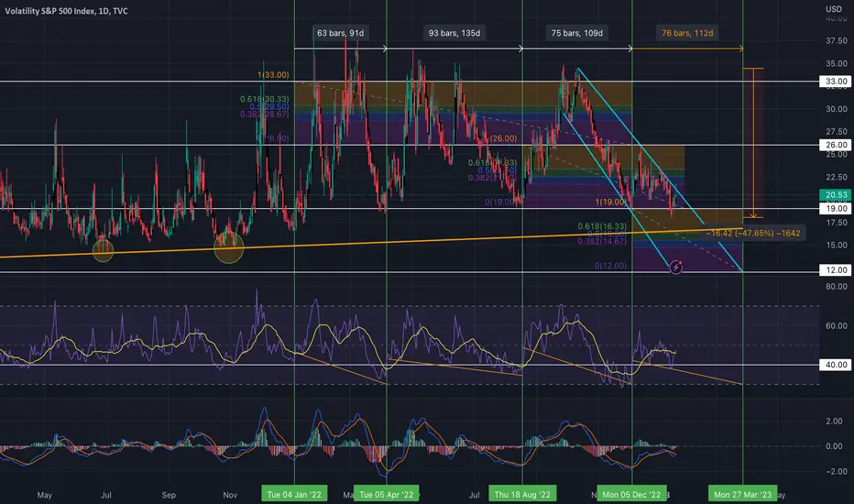Click the 80.00 value on the RSI axis

coord(836,286)
